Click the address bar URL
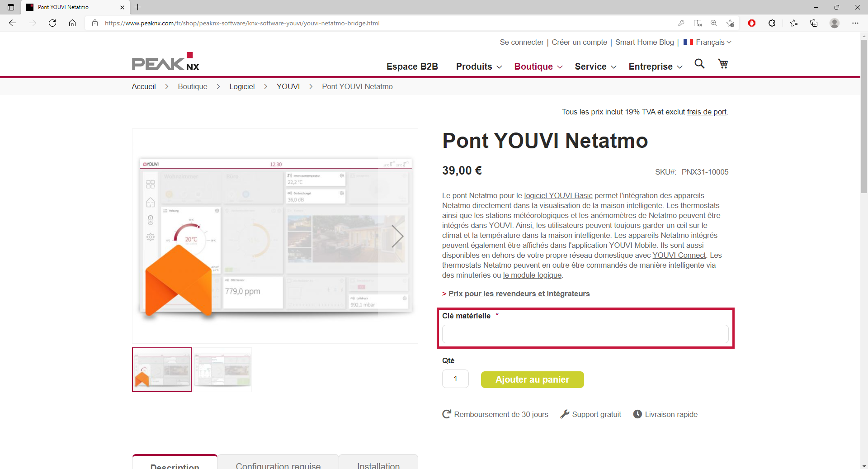Screen dimensions: 868x469 [242, 23]
